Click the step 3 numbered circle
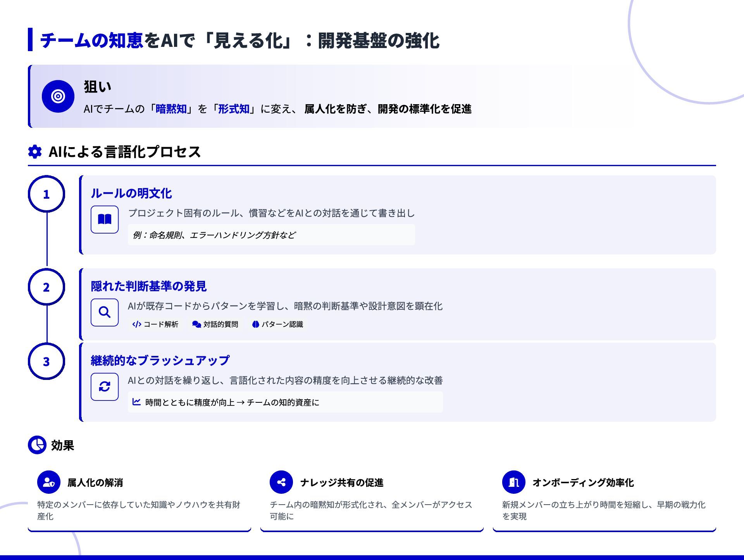 (46, 361)
